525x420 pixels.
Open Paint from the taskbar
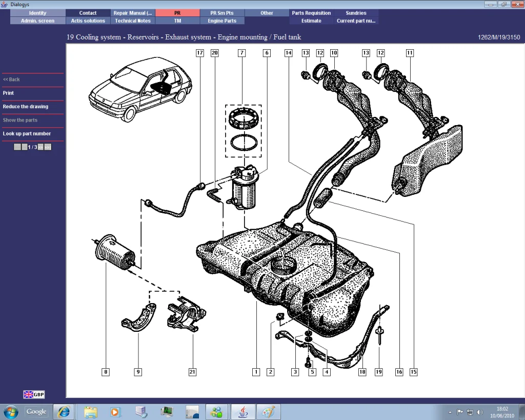coord(268,412)
